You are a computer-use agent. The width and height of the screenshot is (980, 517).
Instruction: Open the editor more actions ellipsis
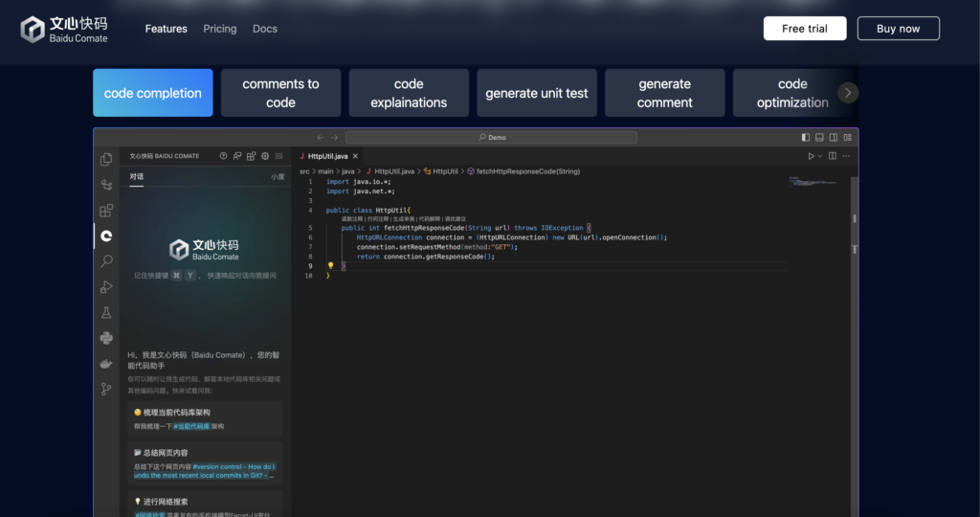tap(846, 156)
